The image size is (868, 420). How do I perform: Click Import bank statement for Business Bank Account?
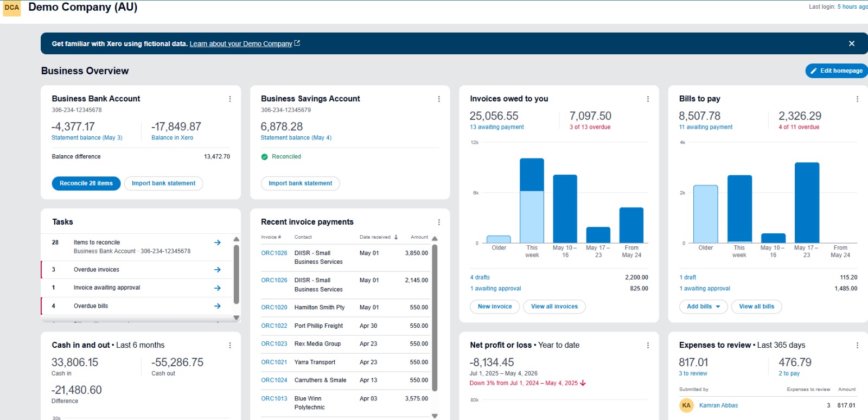click(x=163, y=183)
